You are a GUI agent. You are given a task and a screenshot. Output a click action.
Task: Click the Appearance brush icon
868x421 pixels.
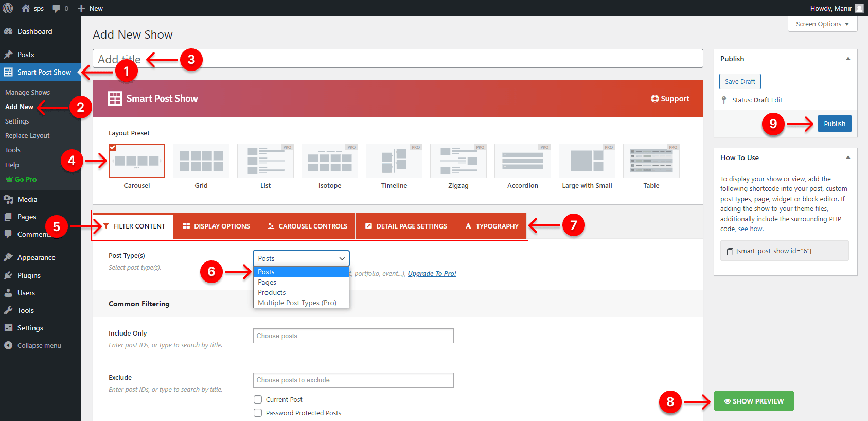(8, 257)
